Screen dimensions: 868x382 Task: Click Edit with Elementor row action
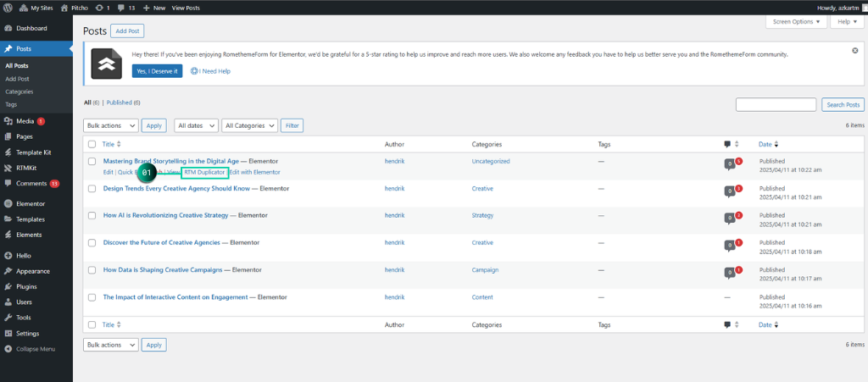255,173
